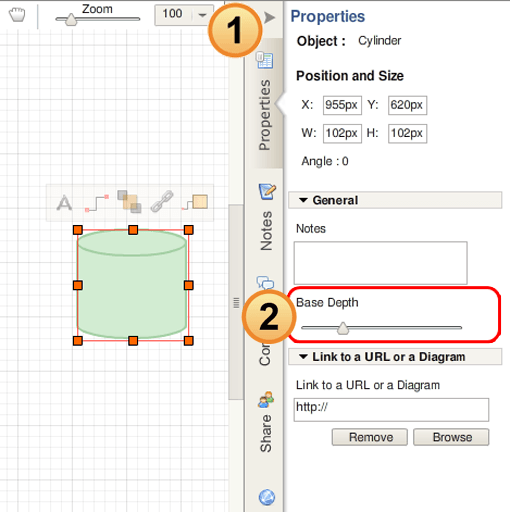
Task: Click the top-center resize handle of cylinder
Action: 133,230
